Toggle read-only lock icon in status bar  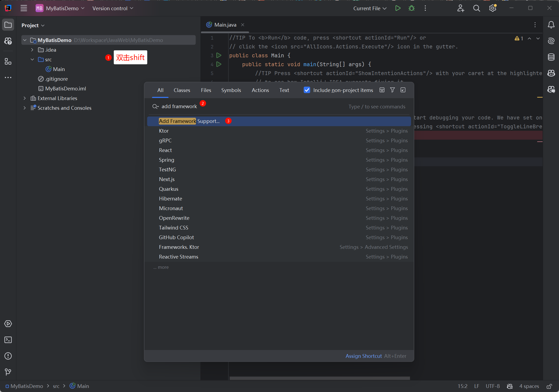click(549, 386)
